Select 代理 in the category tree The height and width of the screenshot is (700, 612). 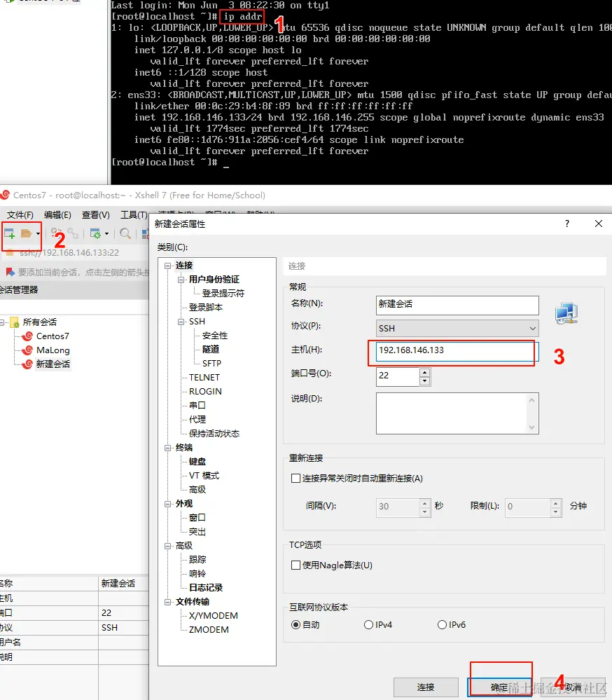[197, 419]
